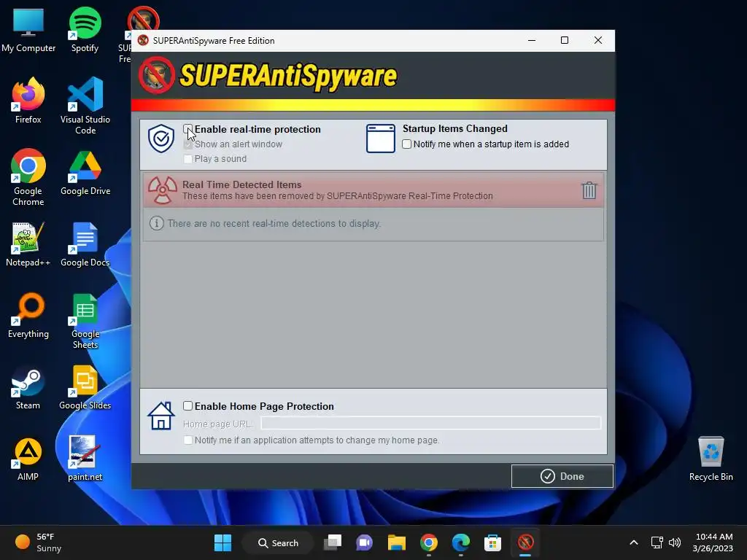This screenshot has height=560, width=747.
Task: Open Everything search desktop shortcut
Action: point(28,315)
